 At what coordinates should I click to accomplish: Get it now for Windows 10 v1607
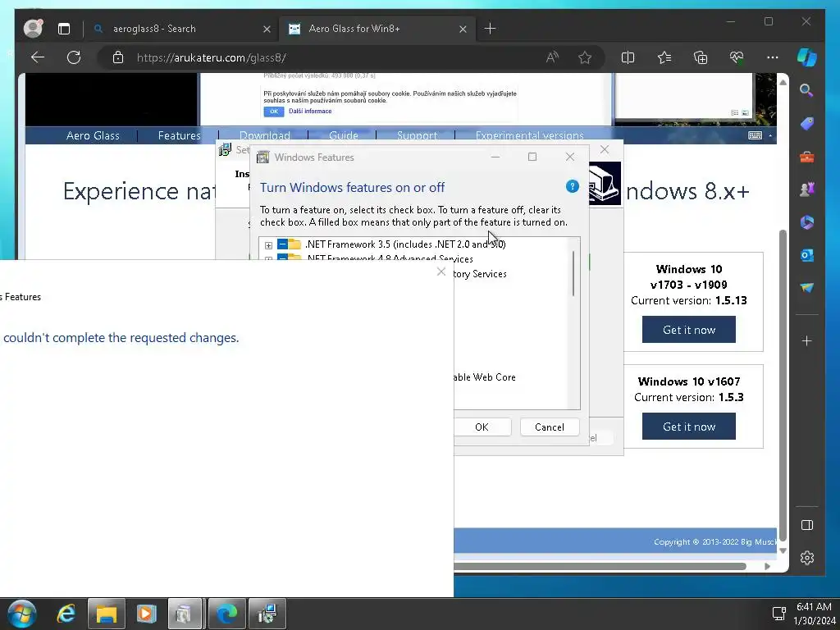pos(688,427)
